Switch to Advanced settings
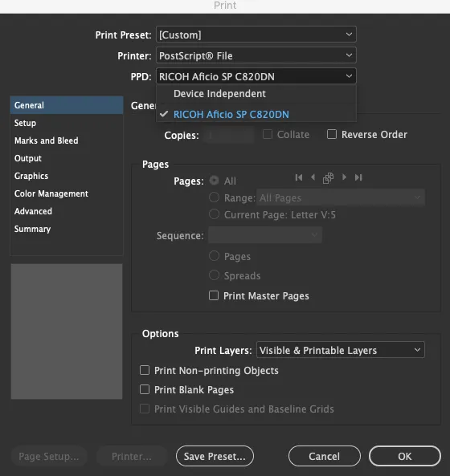The height and width of the screenshot is (476, 450). [x=67, y=211]
